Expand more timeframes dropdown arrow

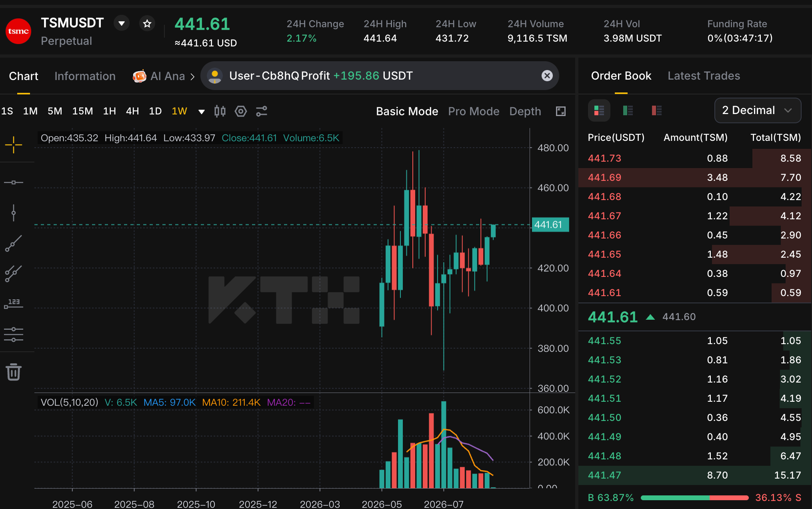click(202, 112)
